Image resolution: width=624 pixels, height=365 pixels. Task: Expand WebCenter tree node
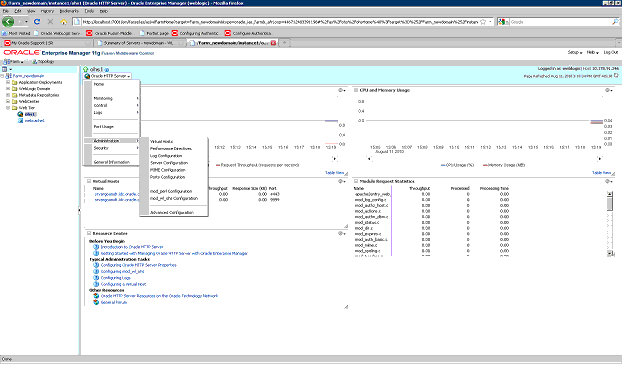[x=8, y=101]
